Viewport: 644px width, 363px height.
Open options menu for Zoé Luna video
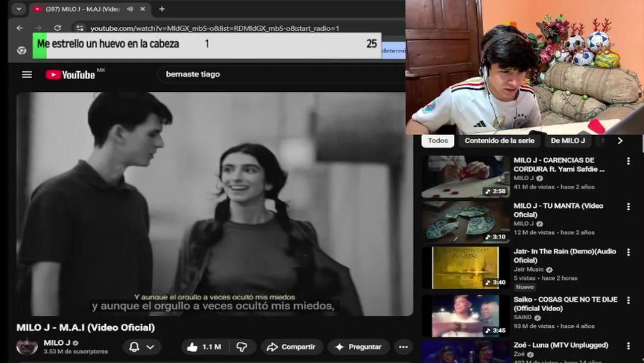point(628,346)
